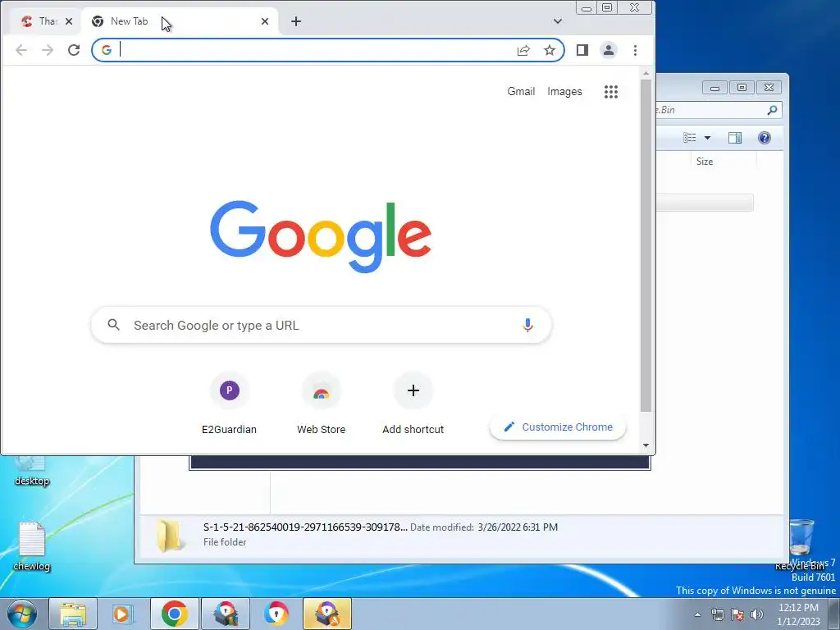Viewport: 840px width, 630px height.
Task: Select the desktop file icon on desktop
Action: 32,472
